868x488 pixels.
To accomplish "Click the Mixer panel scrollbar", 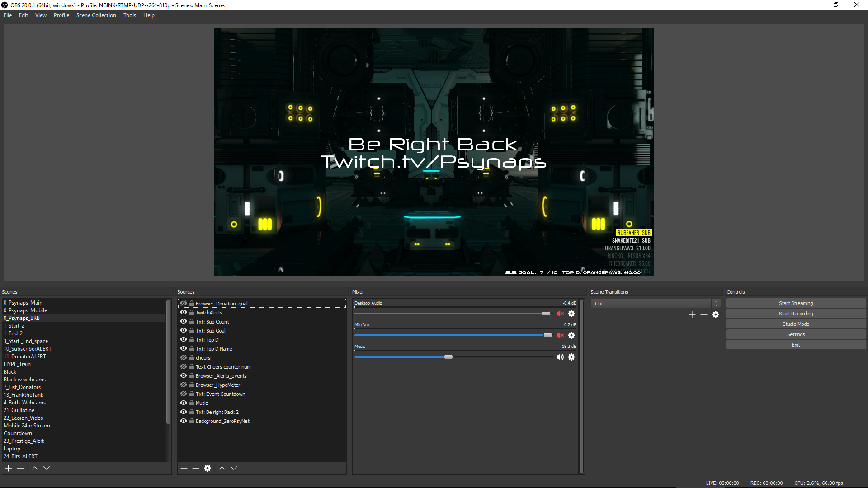I will coord(581,386).
